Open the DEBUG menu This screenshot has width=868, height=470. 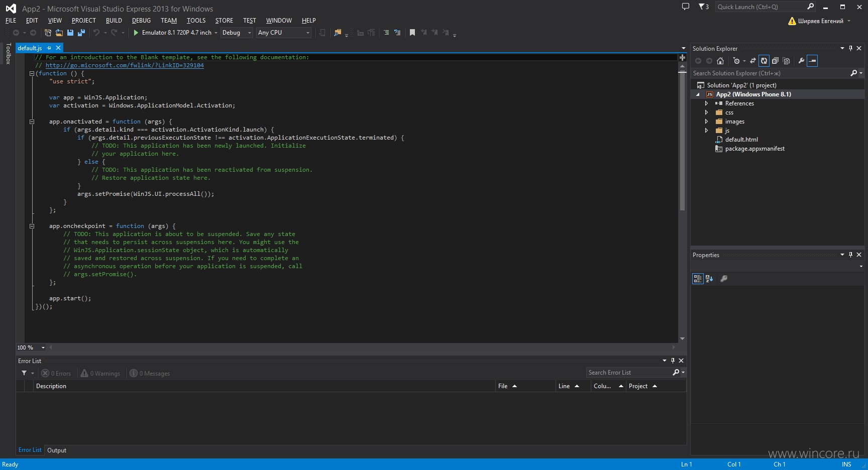[141, 21]
